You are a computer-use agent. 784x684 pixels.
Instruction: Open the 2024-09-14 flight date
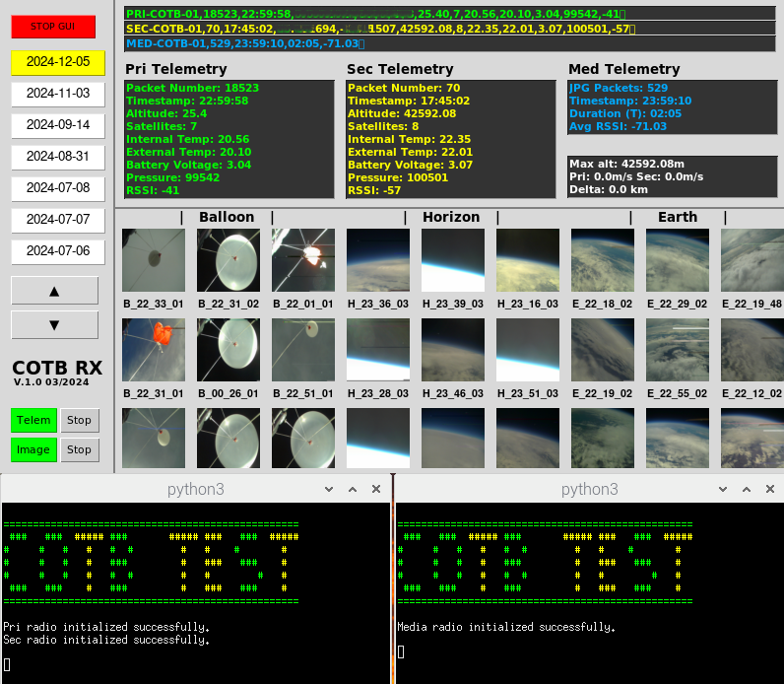[x=58, y=125]
